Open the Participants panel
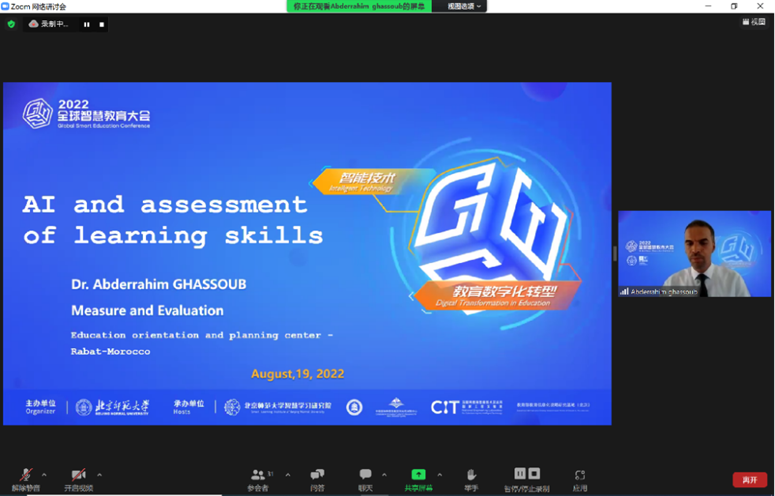Screen dimensions: 775x496 (x=258, y=478)
